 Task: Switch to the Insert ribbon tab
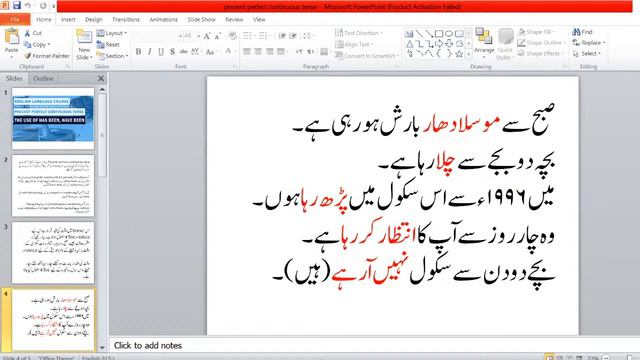coord(68,20)
